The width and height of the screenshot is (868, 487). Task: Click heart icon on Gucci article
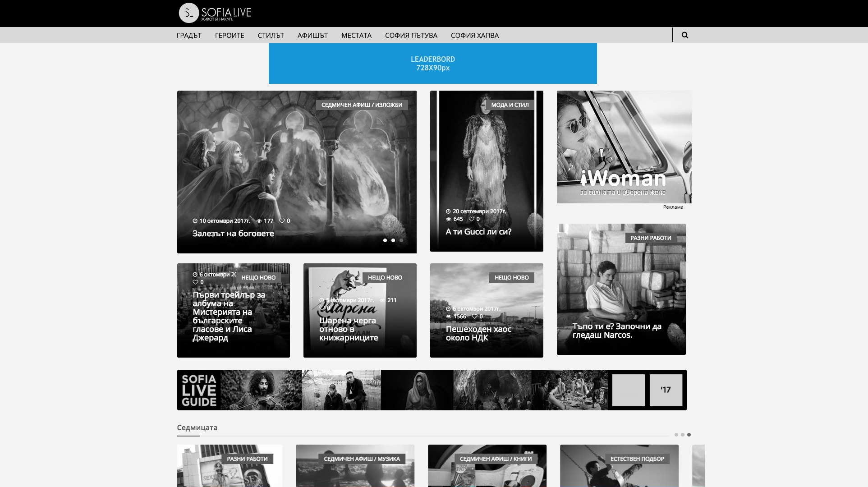pyautogui.click(x=471, y=219)
